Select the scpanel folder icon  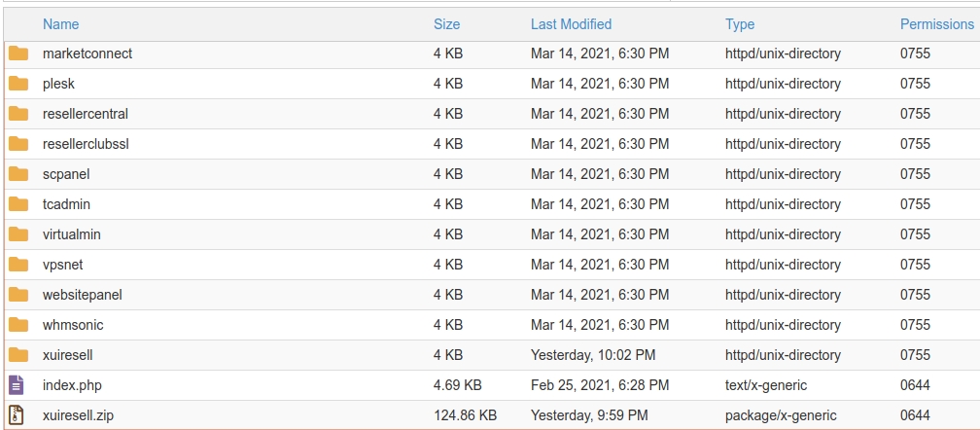[18, 174]
